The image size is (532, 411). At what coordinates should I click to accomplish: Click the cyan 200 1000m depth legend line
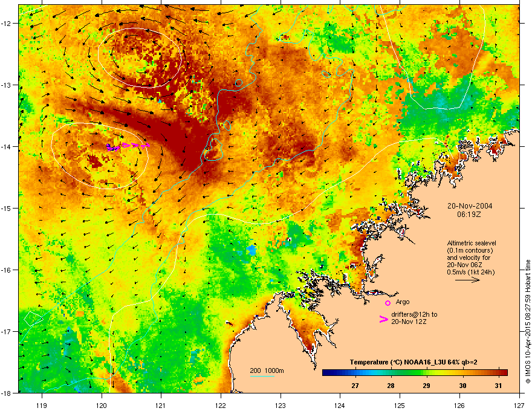(x=262, y=376)
